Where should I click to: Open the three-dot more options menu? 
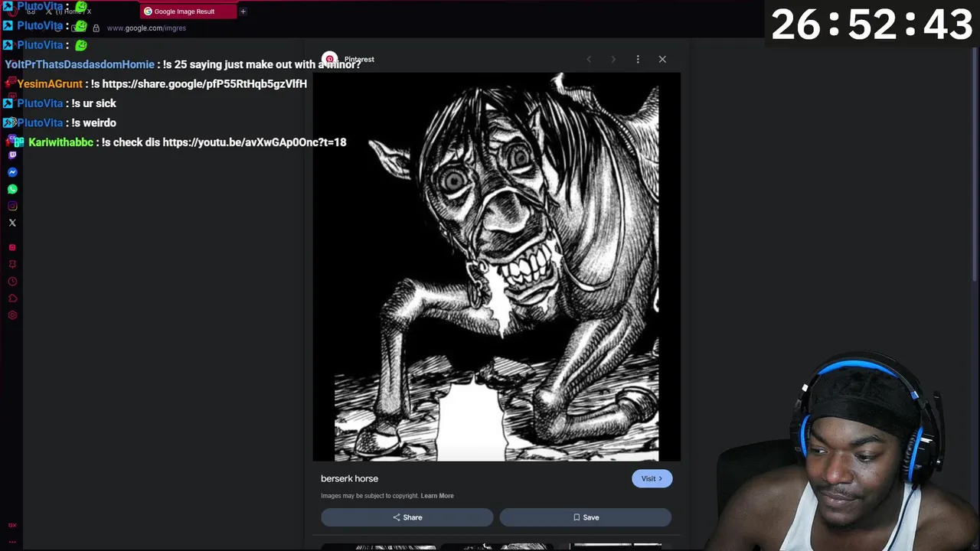[x=638, y=59]
